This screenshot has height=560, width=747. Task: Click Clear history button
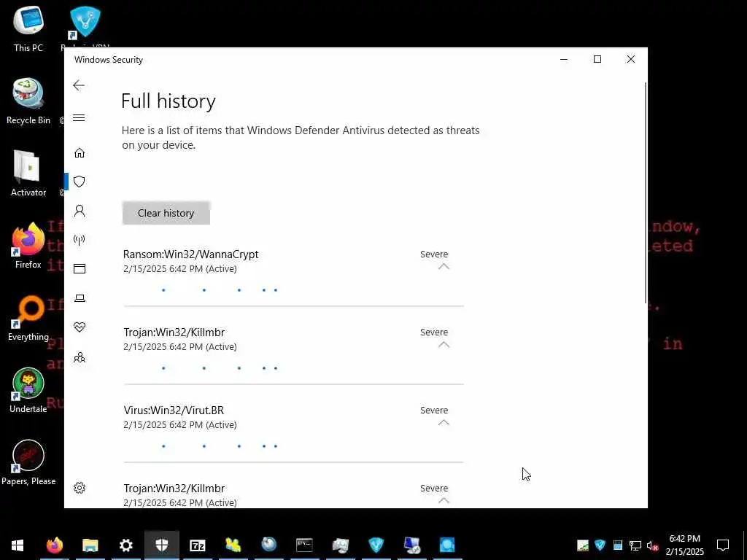[x=166, y=213]
